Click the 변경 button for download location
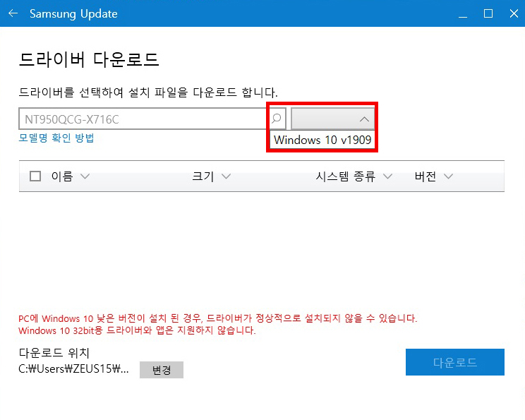525x420 pixels. [x=162, y=370]
